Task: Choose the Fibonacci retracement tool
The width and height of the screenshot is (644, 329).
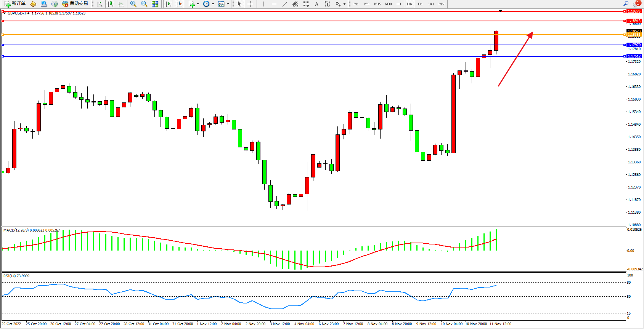Action: 306,4
